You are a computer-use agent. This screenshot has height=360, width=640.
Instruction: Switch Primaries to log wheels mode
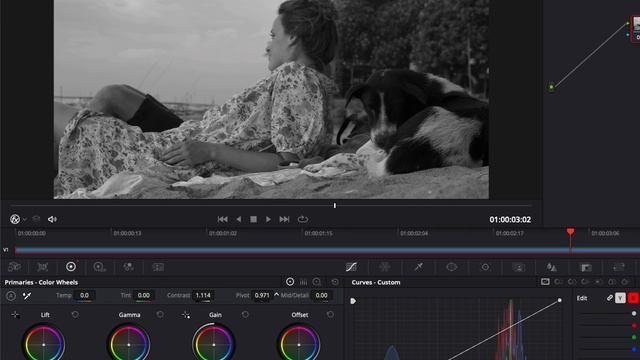(317, 282)
